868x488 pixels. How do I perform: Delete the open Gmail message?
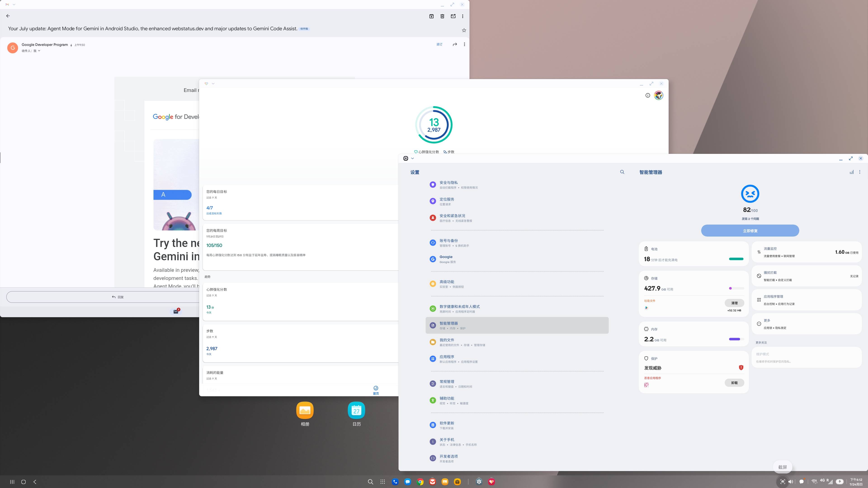[x=442, y=16]
